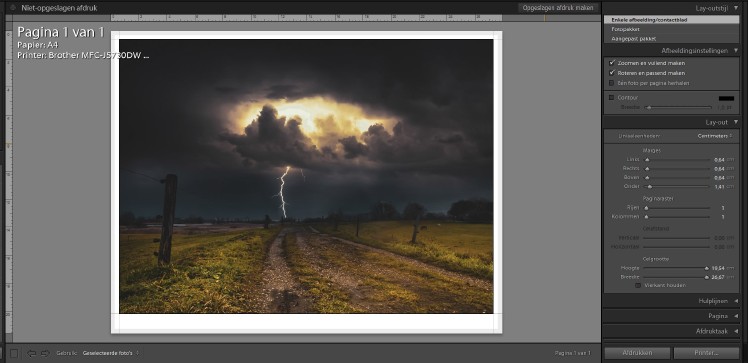Click the Onder margin value 1,41
The image size is (748, 363).
tap(719, 187)
